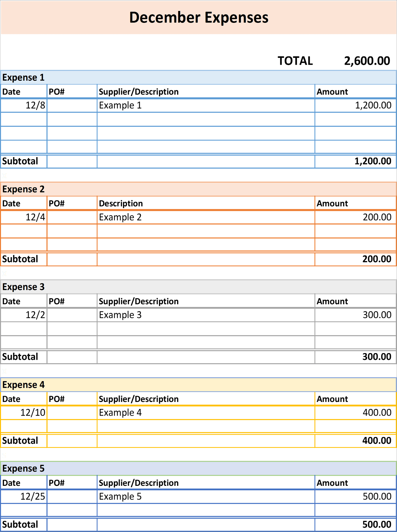Click the Expense 3 section header

point(24,287)
